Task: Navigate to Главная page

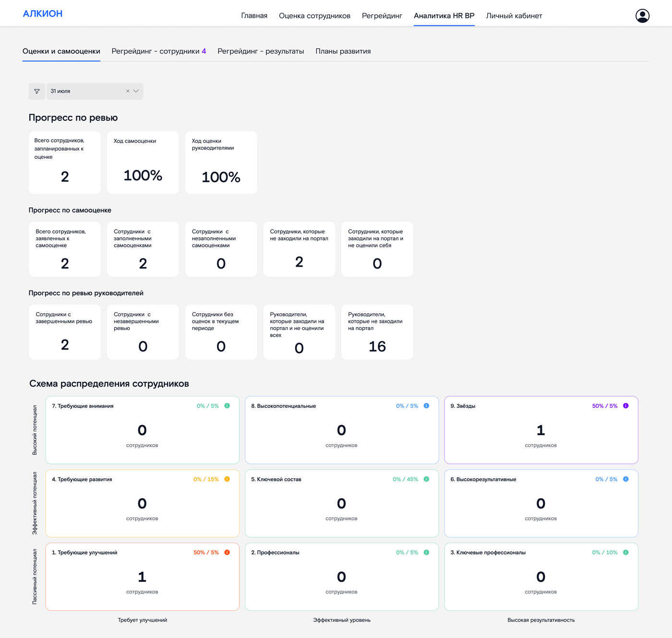Action: coord(254,16)
